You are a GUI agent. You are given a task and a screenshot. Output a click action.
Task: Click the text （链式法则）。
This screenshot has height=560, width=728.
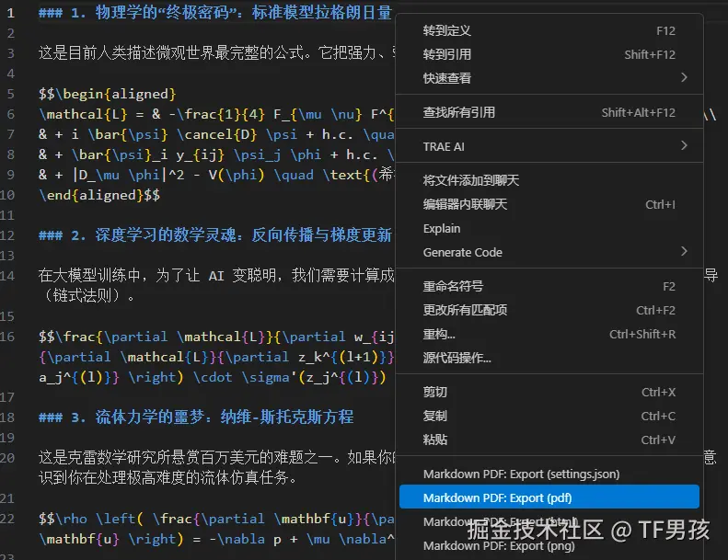click(x=87, y=295)
